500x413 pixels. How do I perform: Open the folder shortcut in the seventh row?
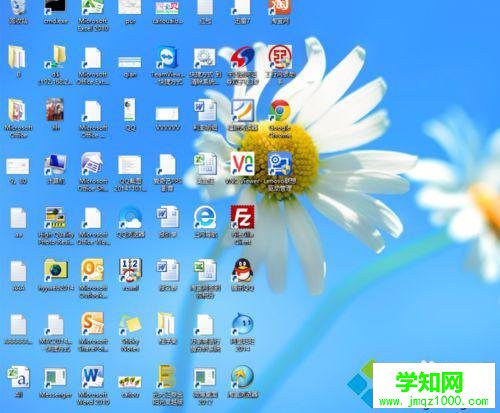[166, 324]
